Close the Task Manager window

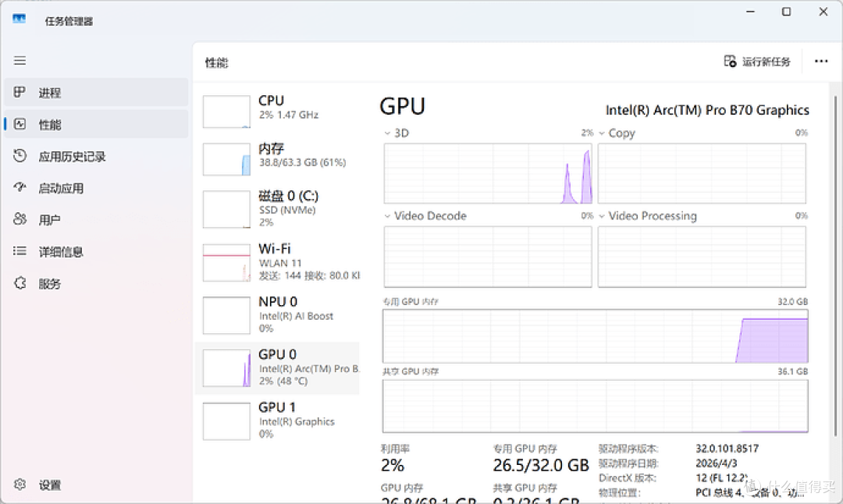[x=823, y=12]
